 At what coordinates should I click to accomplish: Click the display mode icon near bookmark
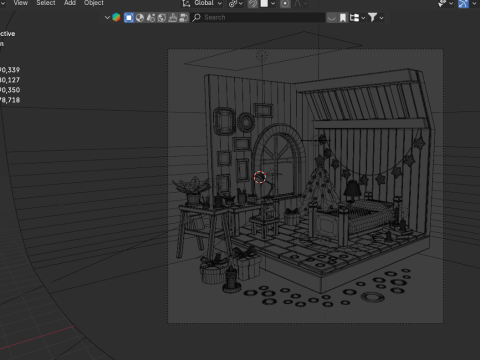pyautogui.click(x=354, y=17)
